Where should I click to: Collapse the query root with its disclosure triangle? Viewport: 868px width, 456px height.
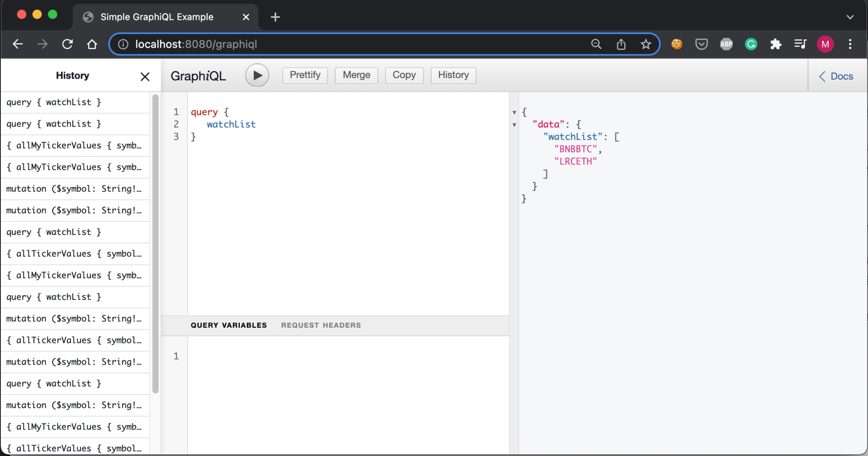tap(514, 113)
